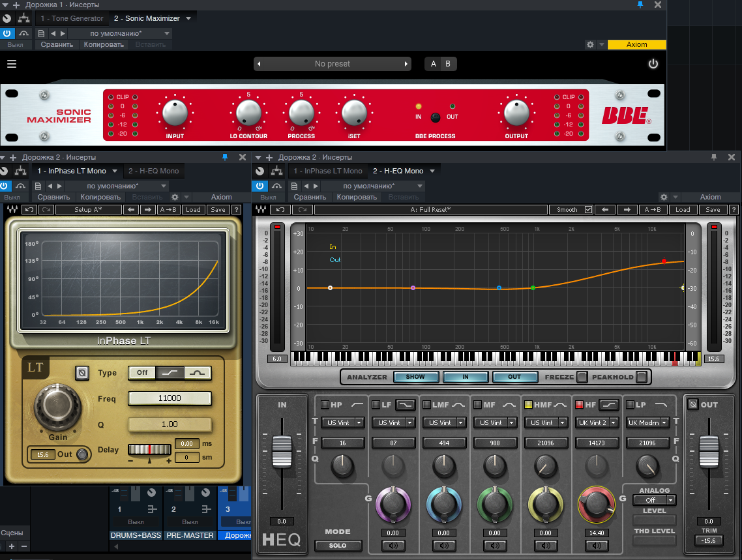Select the HF shelf shape icon
This screenshot has width=742, height=560.
click(x=610, y=404)
